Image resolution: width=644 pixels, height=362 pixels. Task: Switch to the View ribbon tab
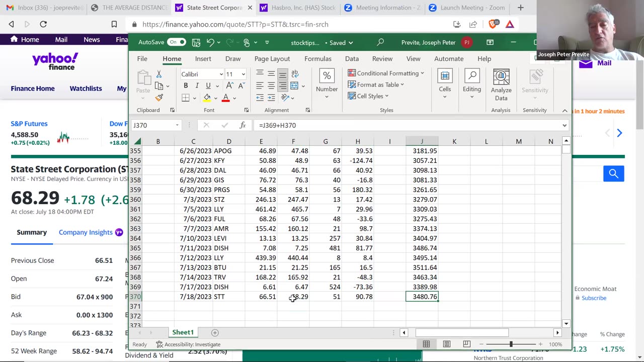[413, 59]
